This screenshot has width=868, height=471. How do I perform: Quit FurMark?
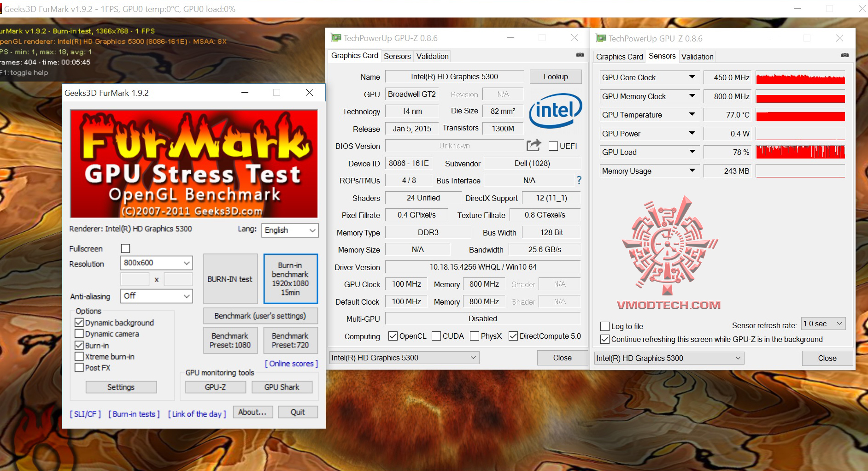click(x=298, y=412)
